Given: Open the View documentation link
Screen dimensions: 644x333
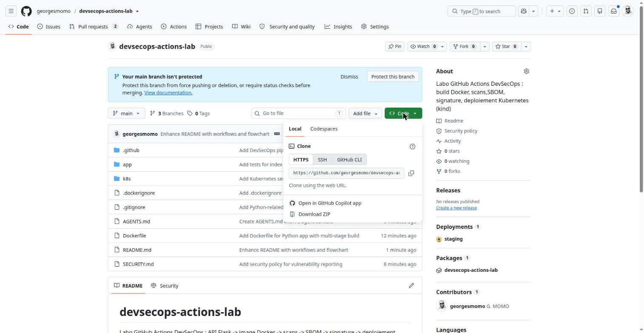Looking at the screenshot, I should pos(168,93).
